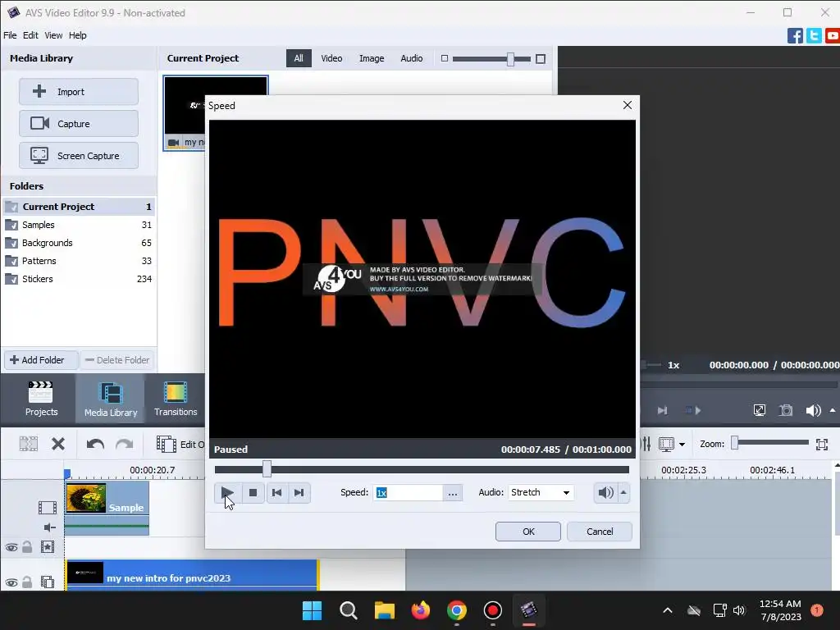Toggle lock on video effects track
Screen dimensions: 840x630
pos(27,547)
